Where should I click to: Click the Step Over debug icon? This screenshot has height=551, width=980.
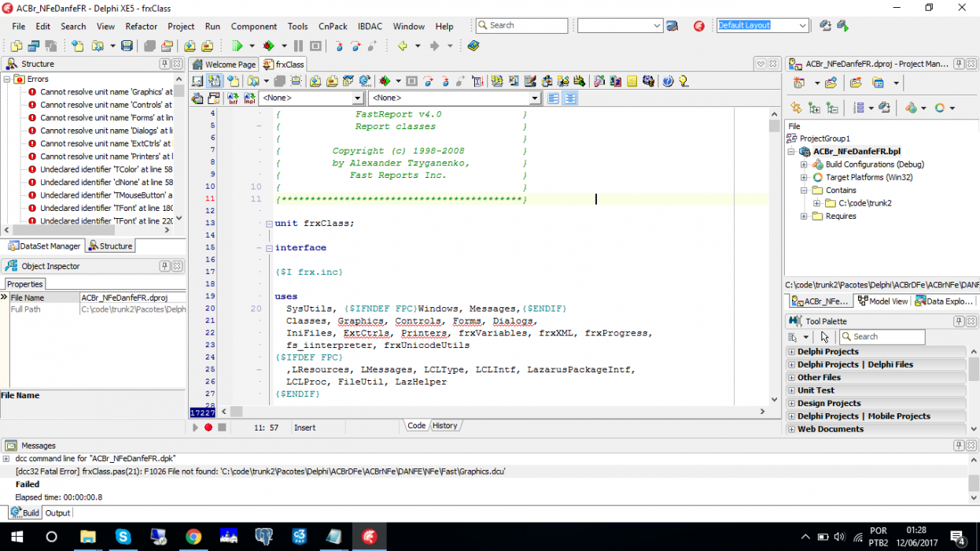(356, 46)
